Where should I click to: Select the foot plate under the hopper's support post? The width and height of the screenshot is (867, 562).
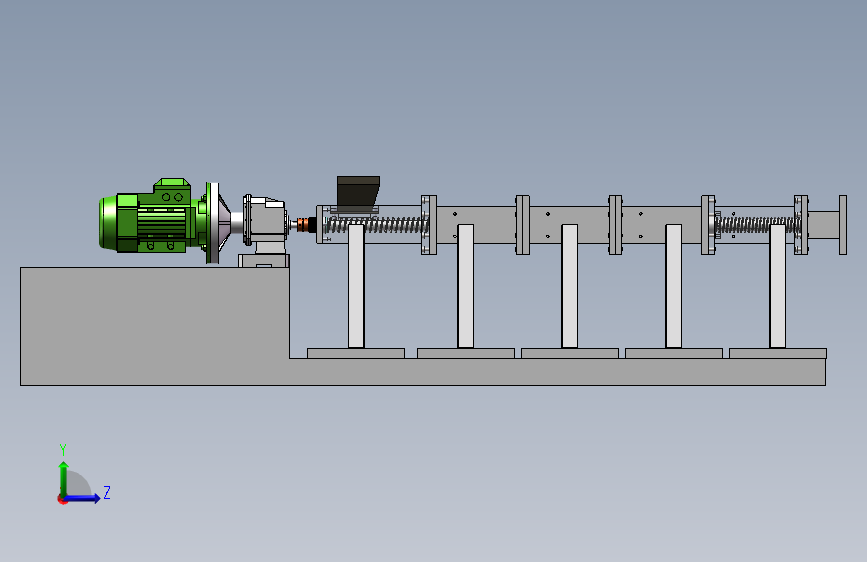point(356,353)
